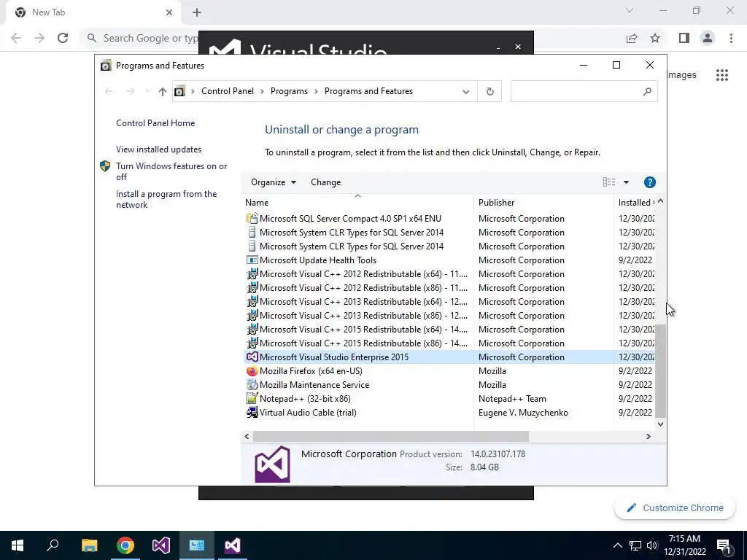The height and width of the screenshot is (560, 747).
Task: Click the search magnifier in Control Panel
Action: [x=647, y=91]
